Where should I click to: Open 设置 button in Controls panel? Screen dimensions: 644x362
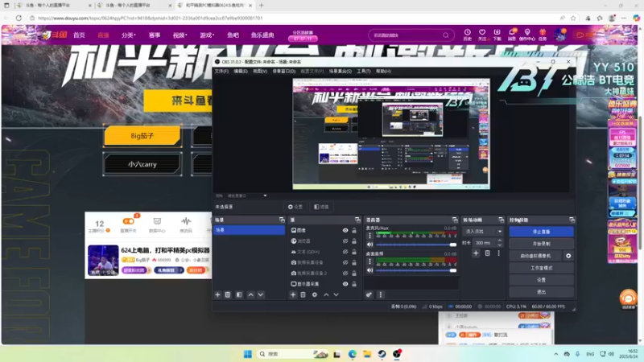point(541,280)
